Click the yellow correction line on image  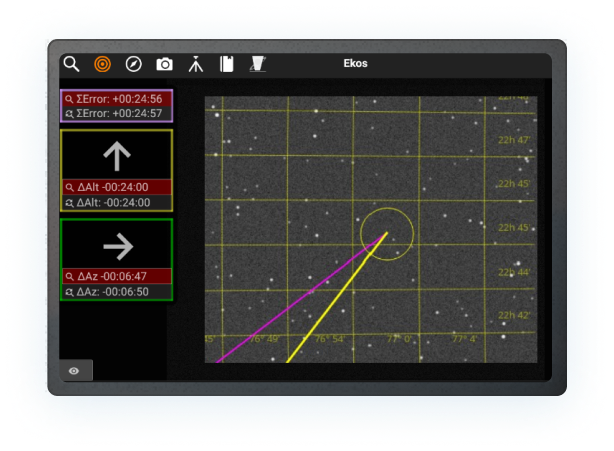[x=337, y=298]
